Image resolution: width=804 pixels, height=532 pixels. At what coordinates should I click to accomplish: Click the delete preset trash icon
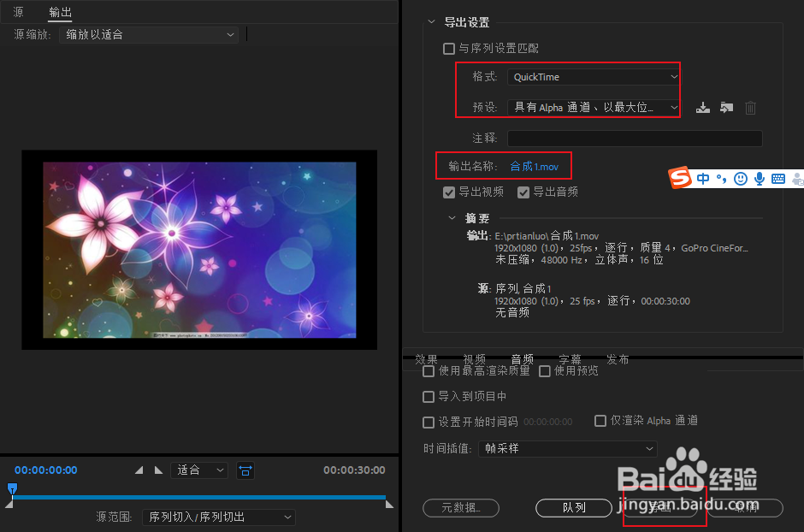750,107
